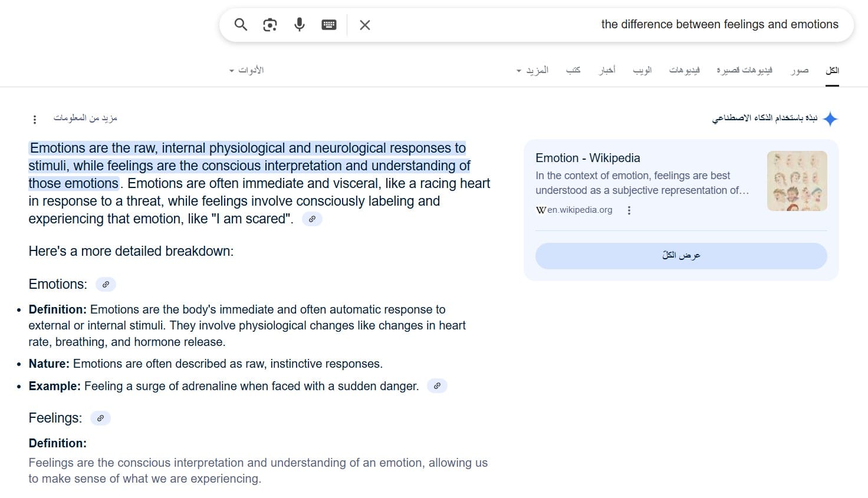Click source link icon beside Emotions heading
Screen dimensions: 868x498
coord(106,285)
